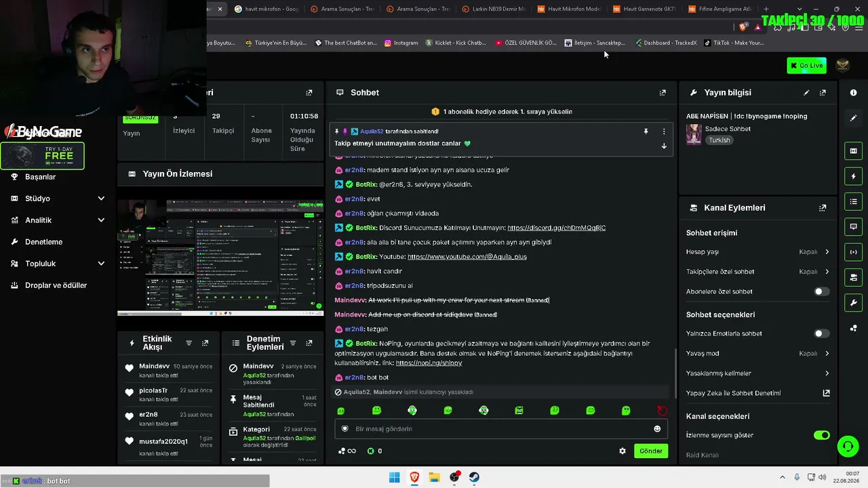Toggle Abonelere özel sohbet switch
The image size is (868, 488).
click(821, 292)
